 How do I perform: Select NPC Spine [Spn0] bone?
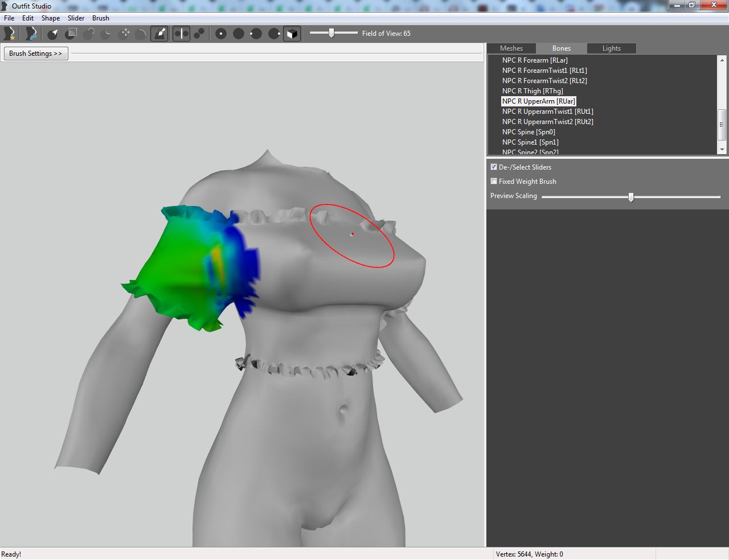coord(529,132)
